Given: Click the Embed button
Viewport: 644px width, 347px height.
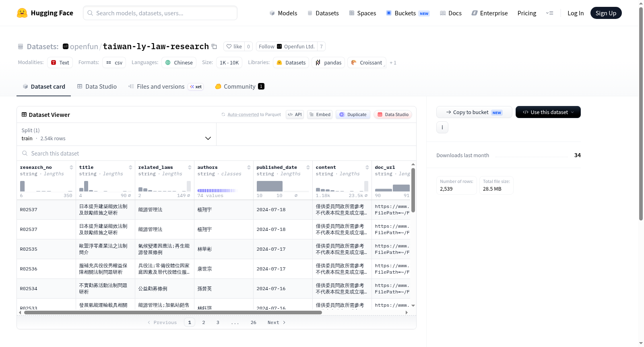Looking at the screenshot, I should point(320,114).
